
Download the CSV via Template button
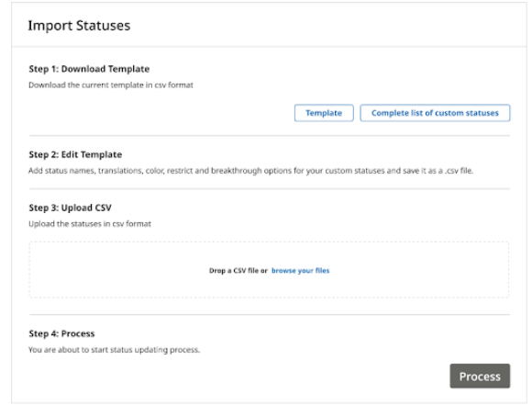point(324,113)
